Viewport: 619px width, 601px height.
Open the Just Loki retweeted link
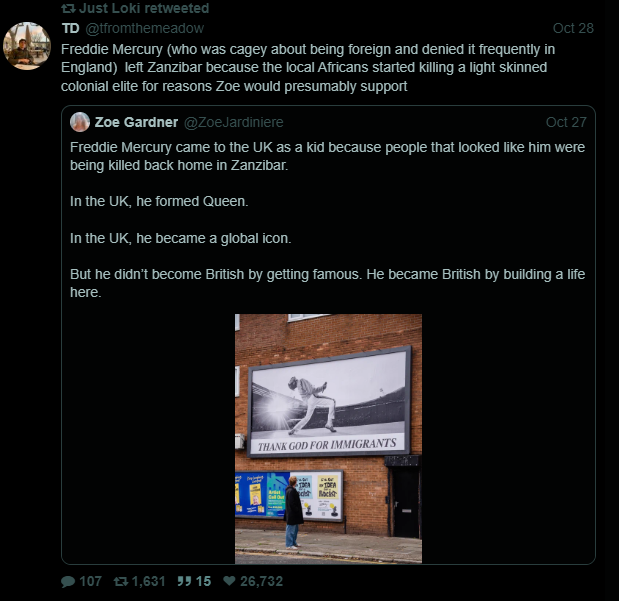[144, 8]
